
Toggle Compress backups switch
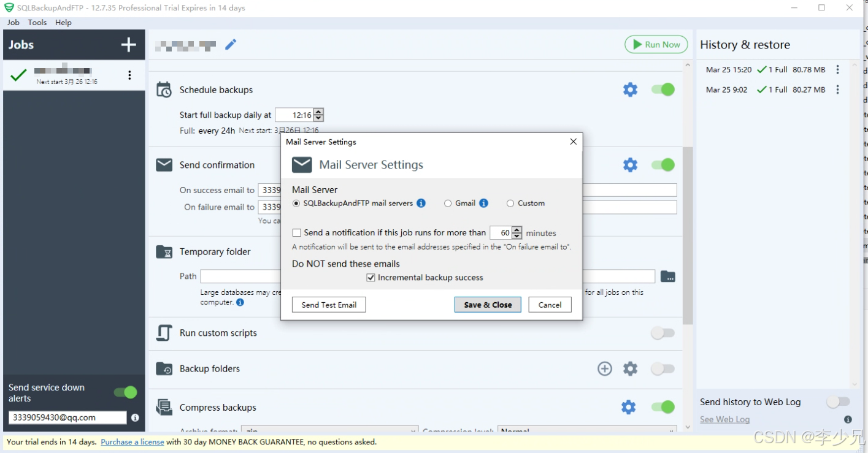pos(663,407)
